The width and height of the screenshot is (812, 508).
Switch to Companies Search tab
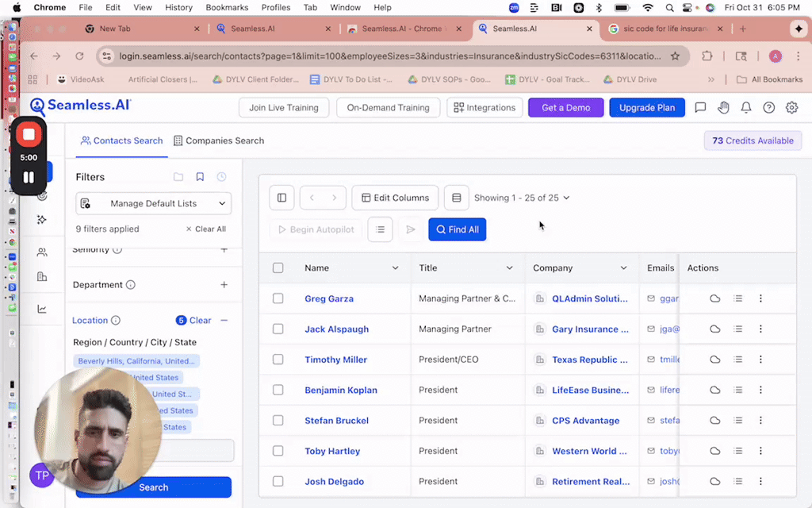coord(219,140)
